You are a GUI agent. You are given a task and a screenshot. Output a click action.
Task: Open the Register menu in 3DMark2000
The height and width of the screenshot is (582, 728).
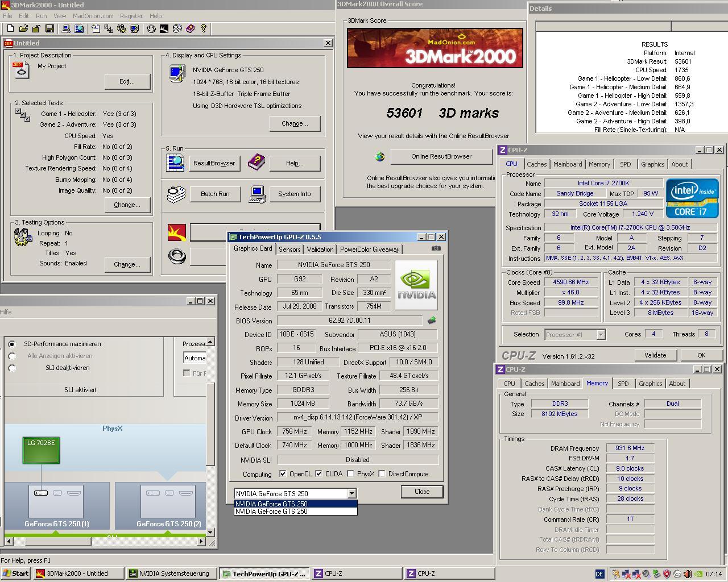tap(131, 16)
